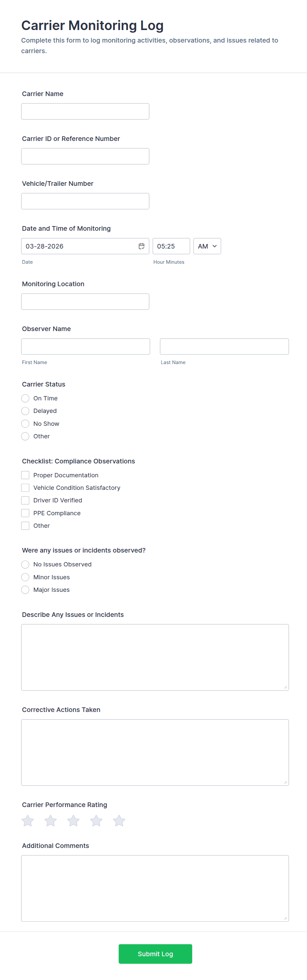Rate carrier four stars
Viewport: 307px width, 980px height.
pos(96,821)
